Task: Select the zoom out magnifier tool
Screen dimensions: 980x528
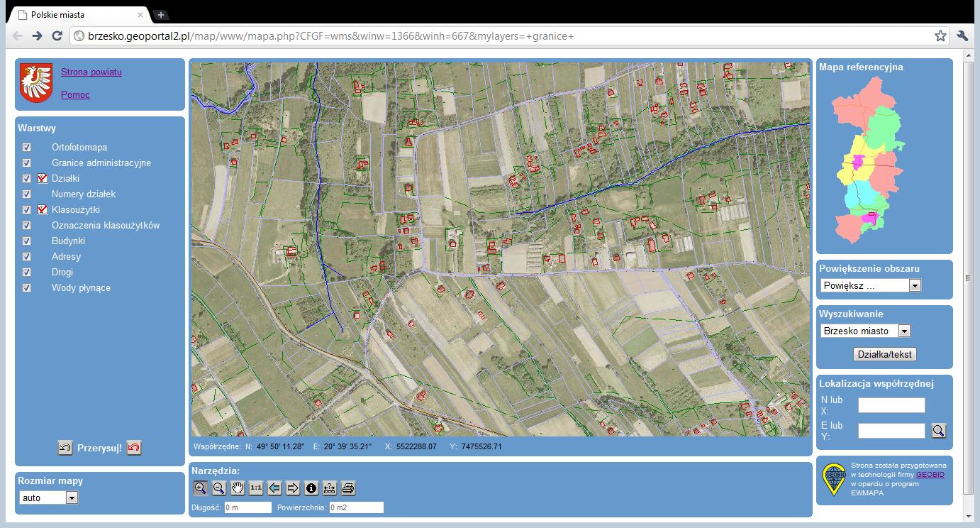Action: [x=219, y=488]
